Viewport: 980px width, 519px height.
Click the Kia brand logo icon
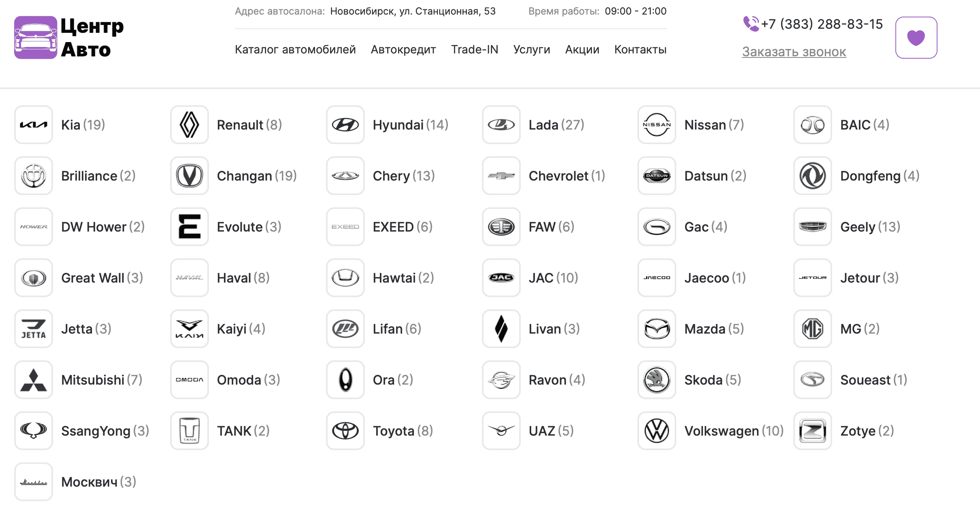pyautogui.click(x=34, y=125)
